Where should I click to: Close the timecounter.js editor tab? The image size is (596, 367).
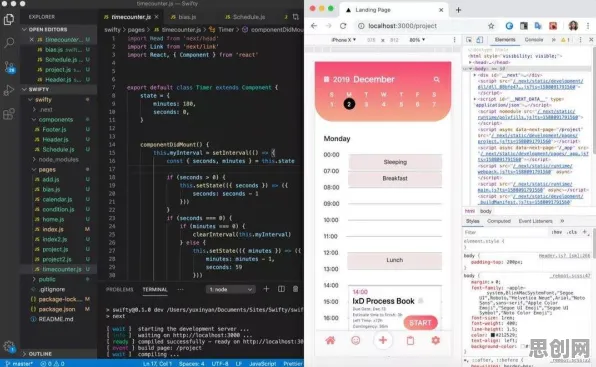tap(157, 17)
